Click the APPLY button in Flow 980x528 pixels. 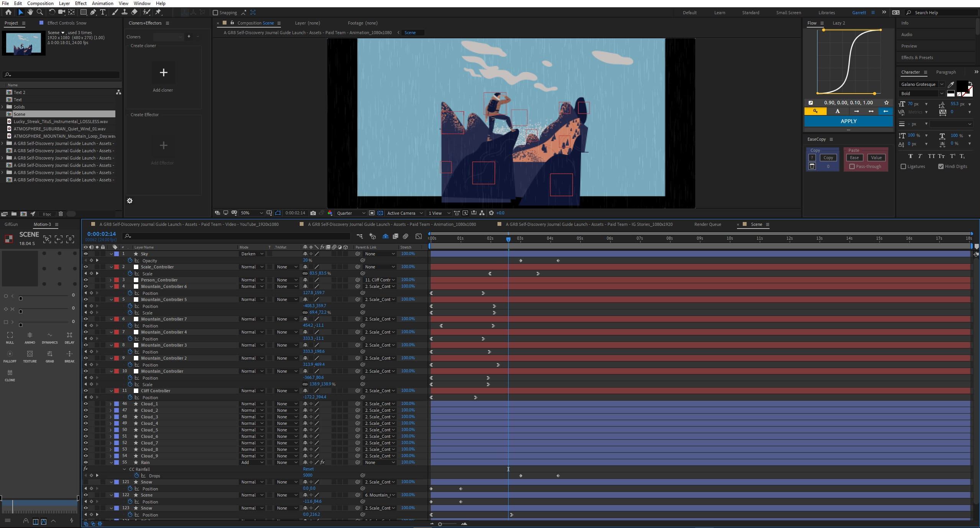click(849, 121)
